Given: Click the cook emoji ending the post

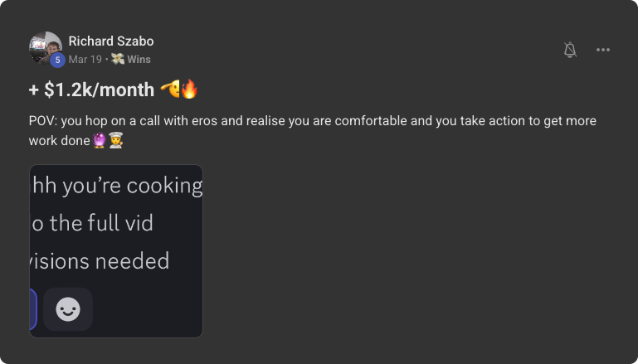Looking at the screenshot, I should pos(116,141).
